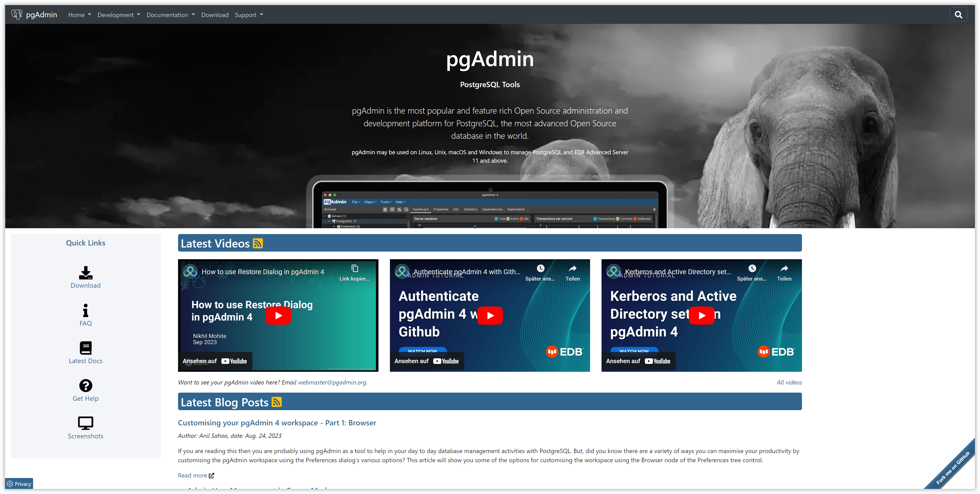
Task: Click the webmaster@pgadmin.org email link
Action: coord(332,382)
